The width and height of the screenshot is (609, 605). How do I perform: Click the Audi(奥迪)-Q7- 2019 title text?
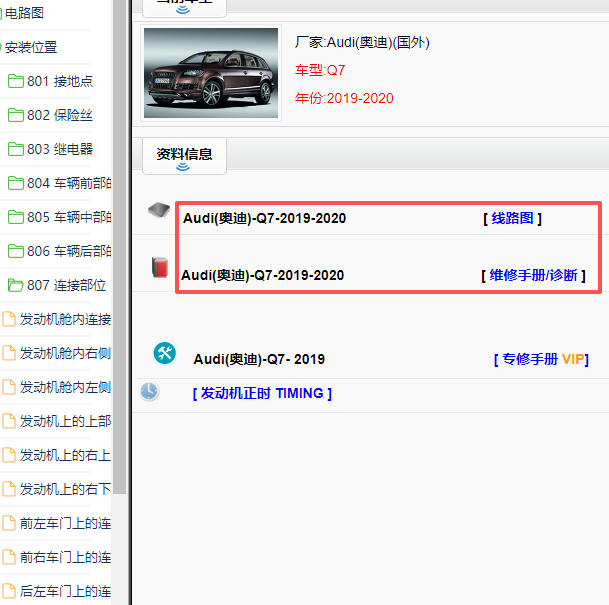[259, 359]
